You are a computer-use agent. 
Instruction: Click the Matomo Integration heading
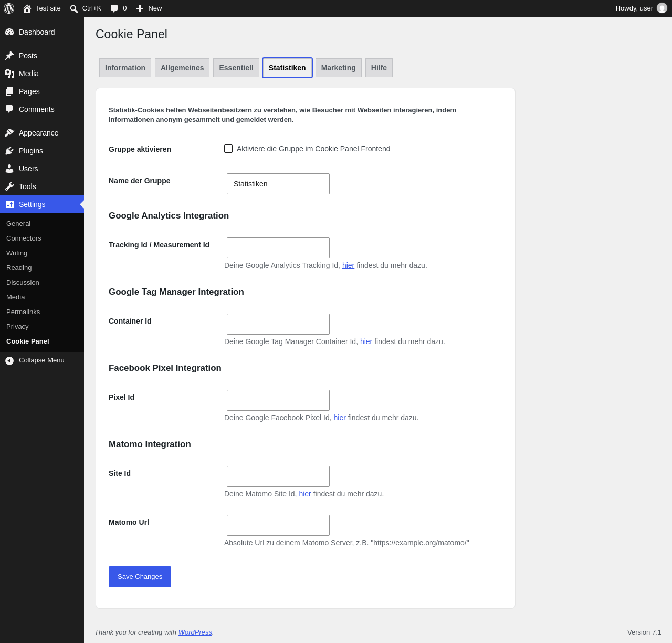150,444
